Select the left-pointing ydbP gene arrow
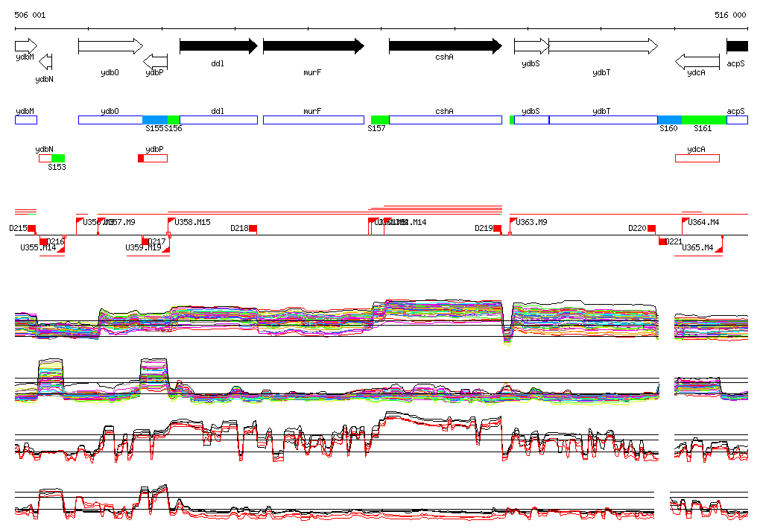 (x=155, y=62)
